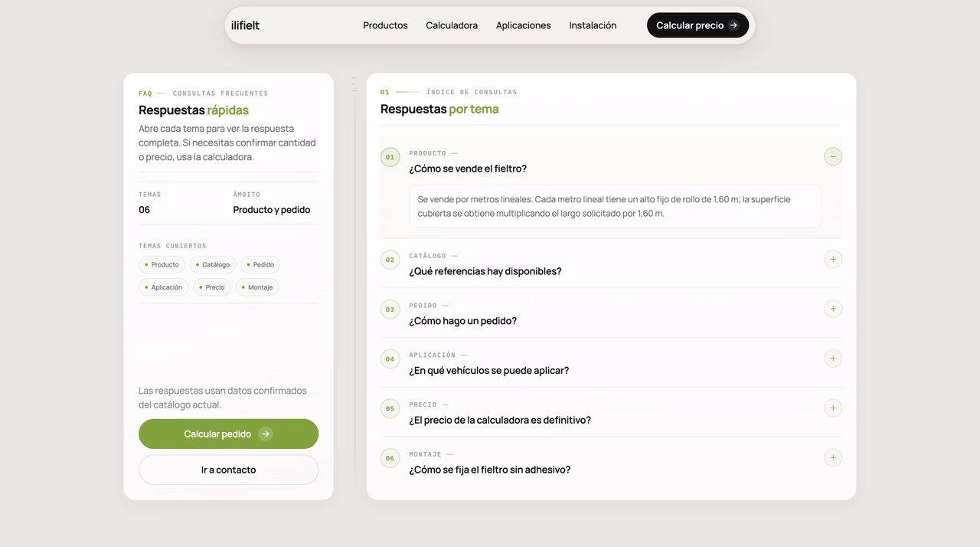Click the 05 number badge for Precio

click(390, 408)
